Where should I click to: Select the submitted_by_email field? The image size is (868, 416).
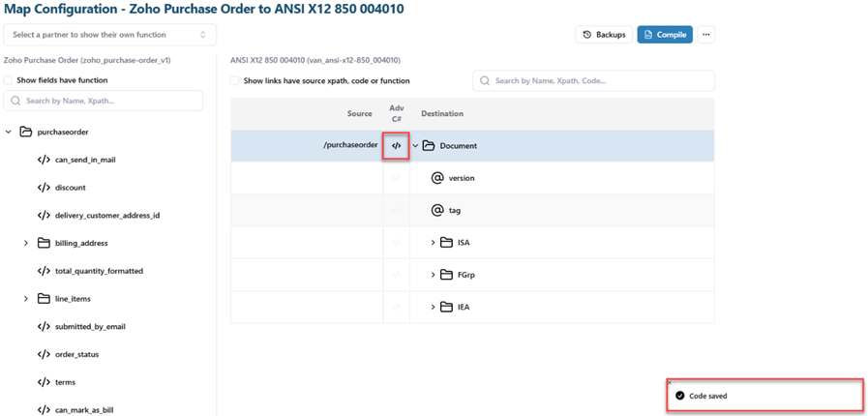(x=90, y=326)
